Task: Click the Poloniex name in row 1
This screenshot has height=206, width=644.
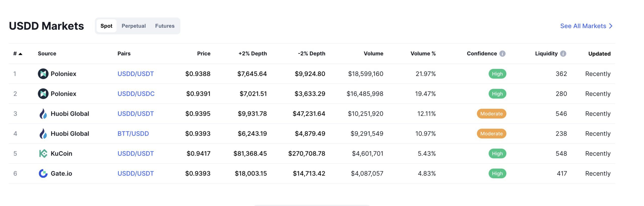Action: (x=63, y=74)
